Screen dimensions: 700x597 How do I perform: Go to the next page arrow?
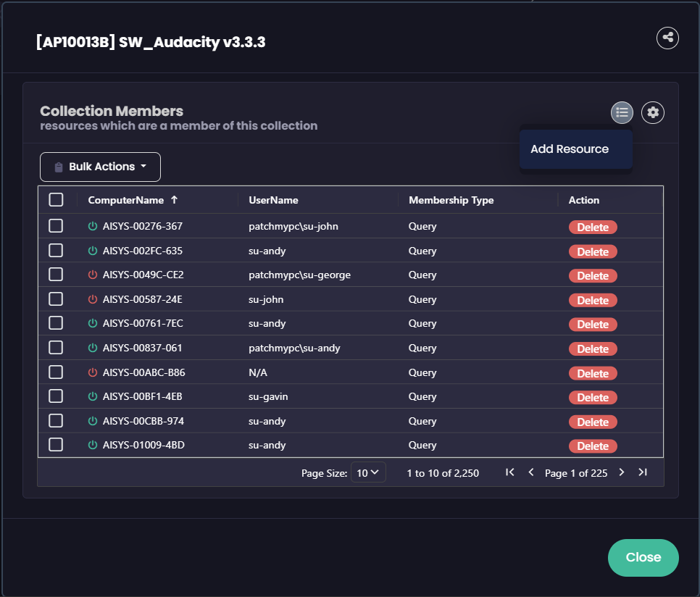[621, 472]
